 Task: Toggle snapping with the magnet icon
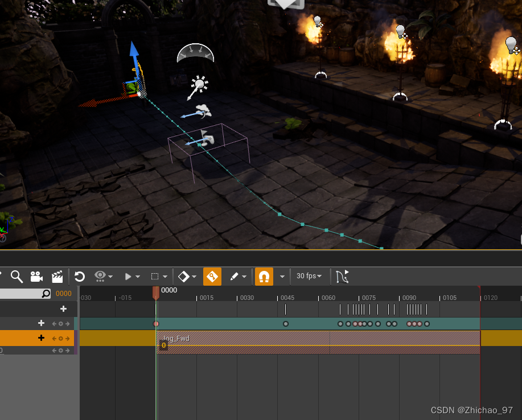click(x=262, y=276)
